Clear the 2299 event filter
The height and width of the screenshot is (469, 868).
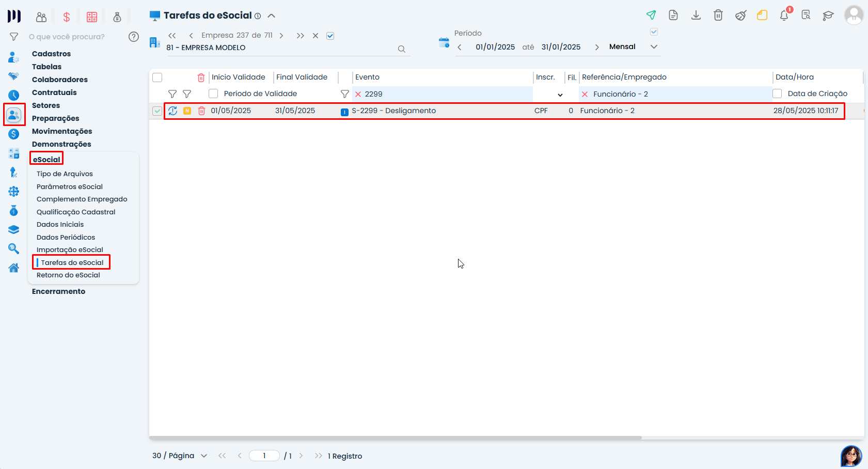(x=358, y=94)
